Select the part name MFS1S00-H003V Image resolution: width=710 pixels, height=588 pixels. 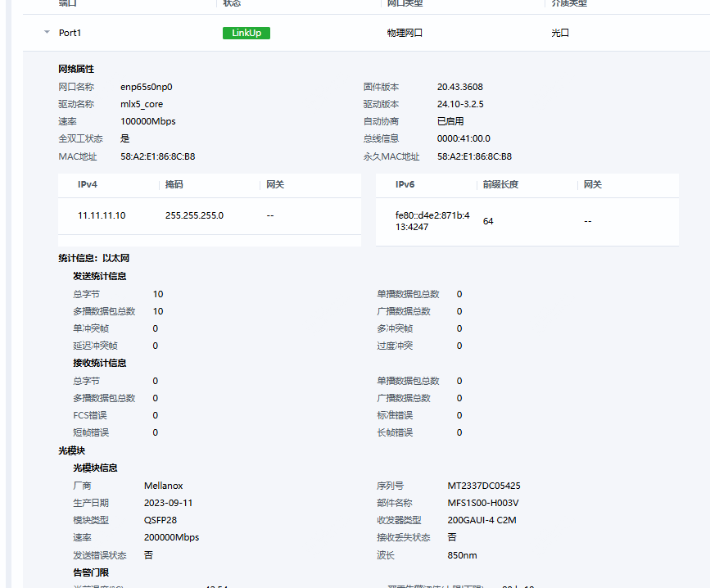tap(482, 503)
